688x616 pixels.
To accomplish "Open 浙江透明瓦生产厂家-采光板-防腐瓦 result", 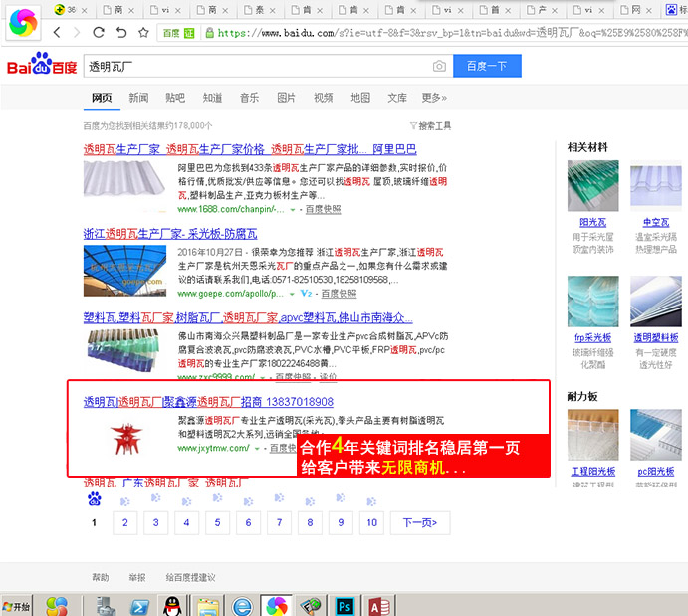I will coord(170,233).
